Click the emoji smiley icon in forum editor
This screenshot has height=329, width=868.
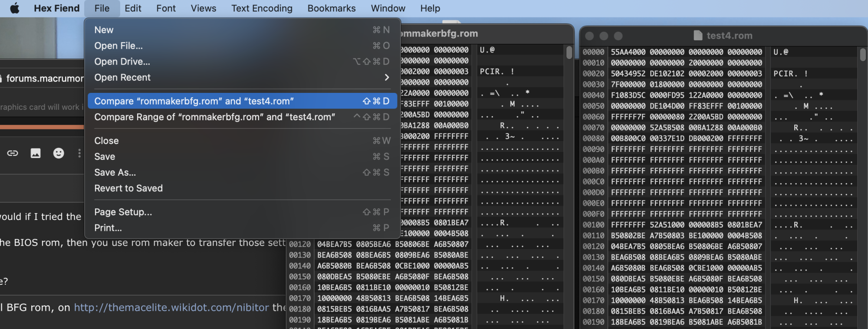[59, 153]
